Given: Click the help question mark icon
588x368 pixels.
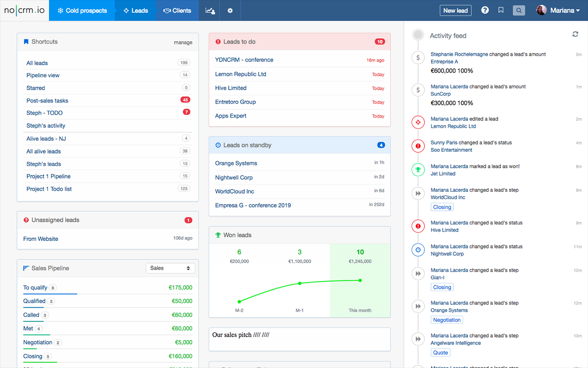Looking at the screenshot, I should [x=485, y=10].
